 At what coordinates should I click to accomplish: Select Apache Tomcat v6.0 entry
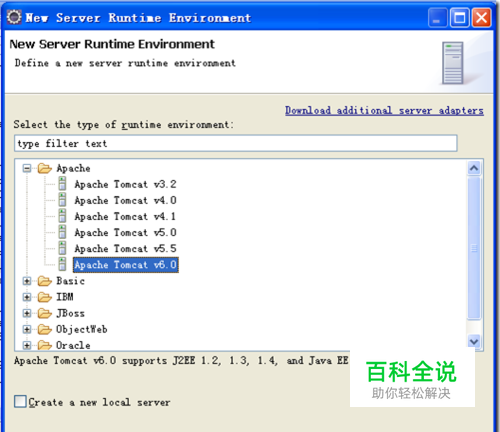pos(126,265)
